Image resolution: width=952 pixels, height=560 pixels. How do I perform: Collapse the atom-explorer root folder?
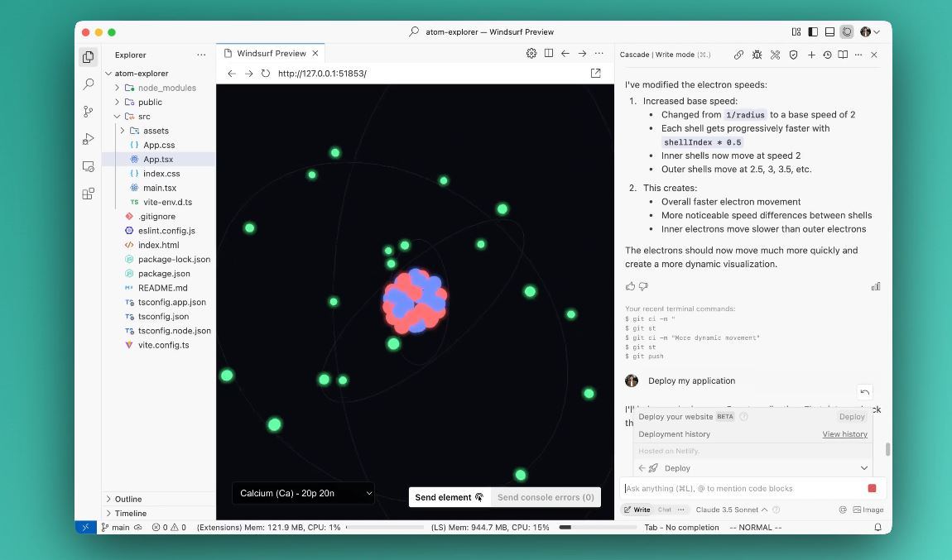pyautogui.click(x=108, y=74)
